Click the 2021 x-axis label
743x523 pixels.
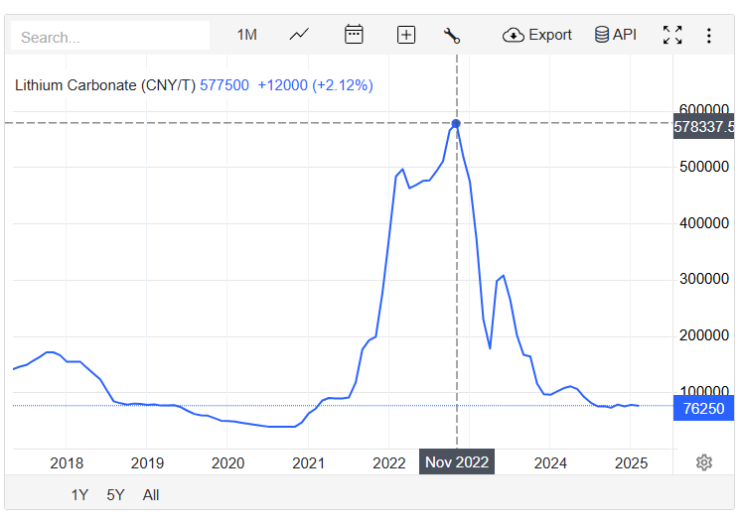[x=308, y=463]
